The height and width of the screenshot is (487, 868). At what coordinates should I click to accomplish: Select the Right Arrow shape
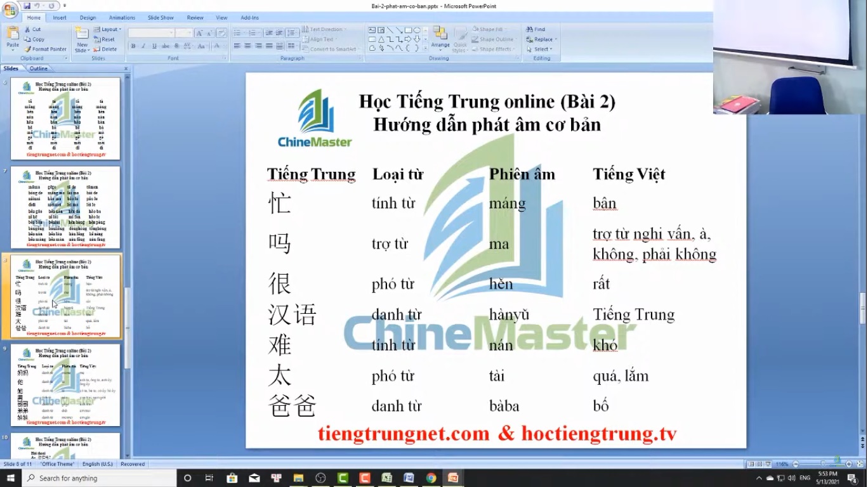coord(408,39)
